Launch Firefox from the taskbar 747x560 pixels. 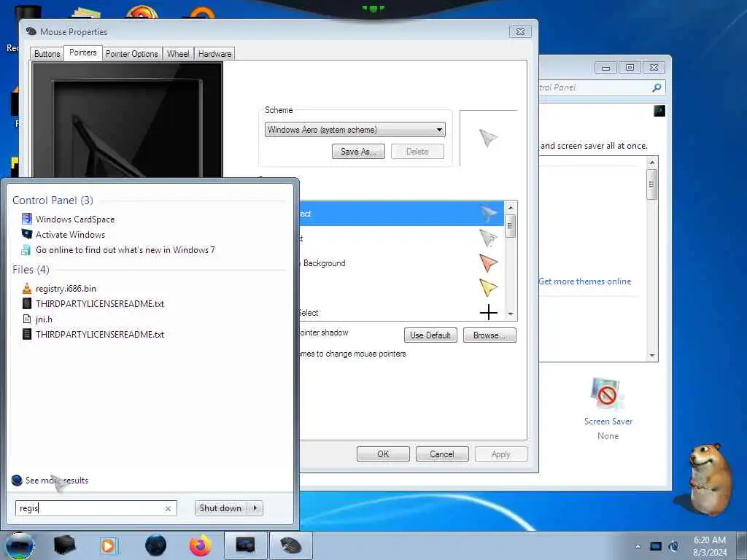pos(200,545)
